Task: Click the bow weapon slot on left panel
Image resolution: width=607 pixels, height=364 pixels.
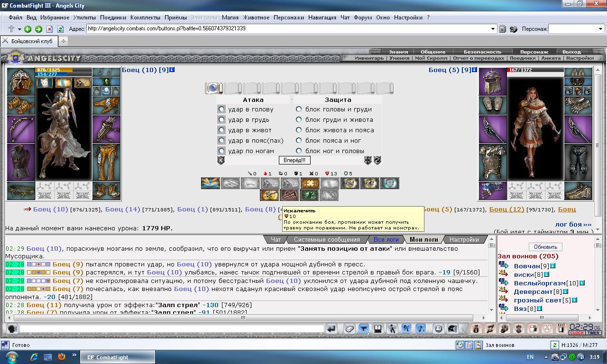Action: coord(21,129)
